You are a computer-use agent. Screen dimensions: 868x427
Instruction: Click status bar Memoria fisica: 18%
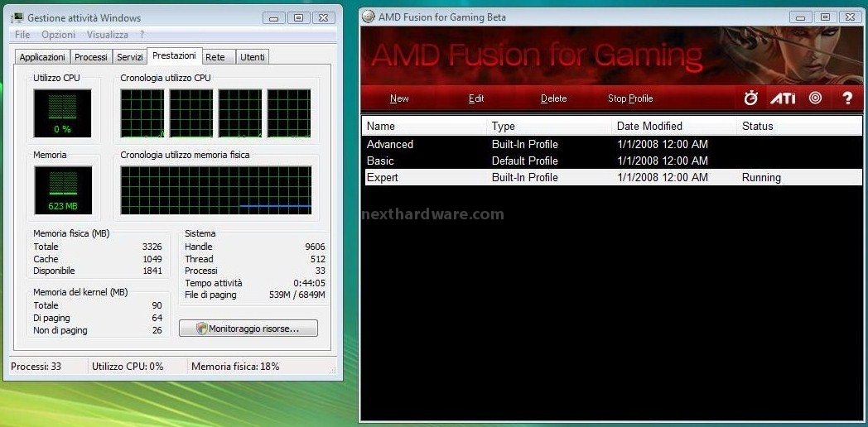click(235, 366)
